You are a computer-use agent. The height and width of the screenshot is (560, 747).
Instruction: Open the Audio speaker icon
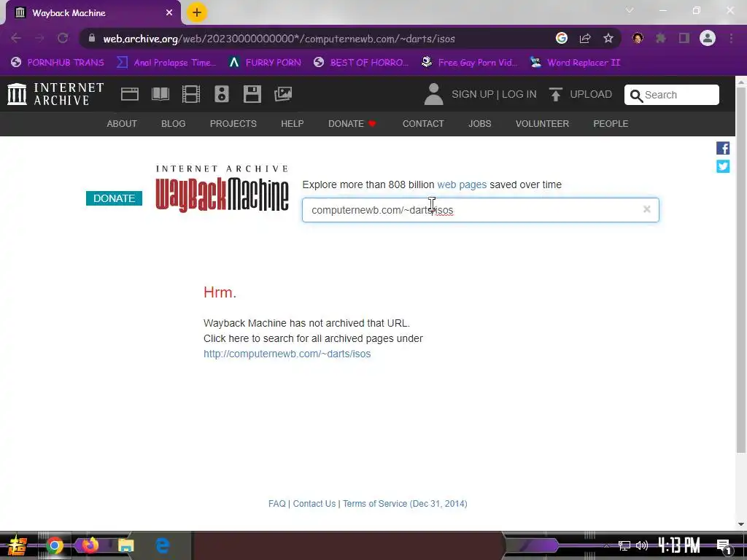[222, 94]
